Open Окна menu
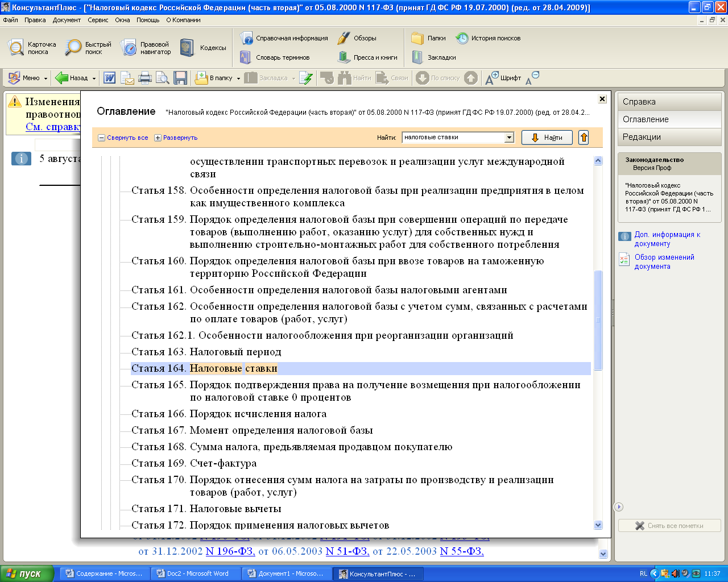 point(122,20)
